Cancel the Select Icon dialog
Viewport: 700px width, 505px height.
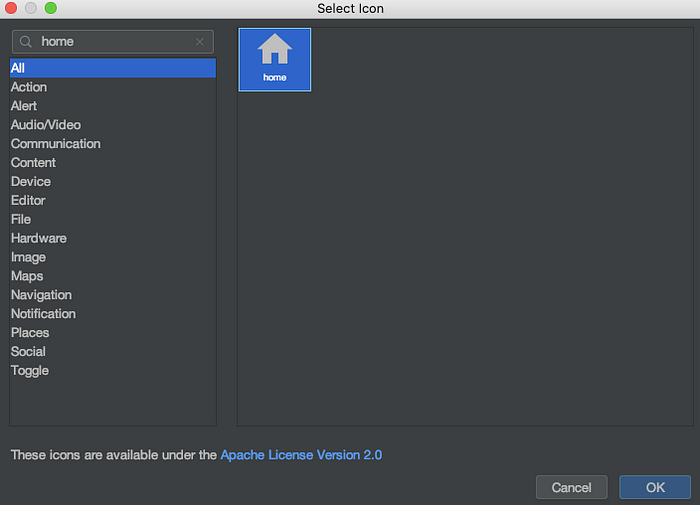[x=571, y=487]
